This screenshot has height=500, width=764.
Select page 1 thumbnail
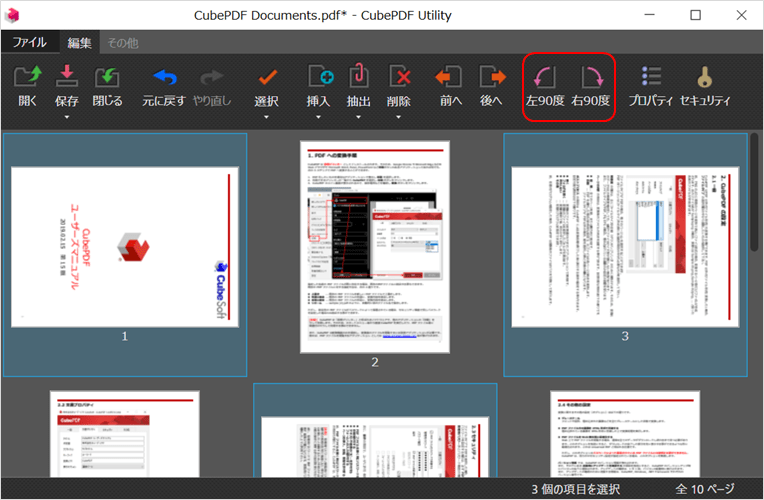tap(125, 247)
